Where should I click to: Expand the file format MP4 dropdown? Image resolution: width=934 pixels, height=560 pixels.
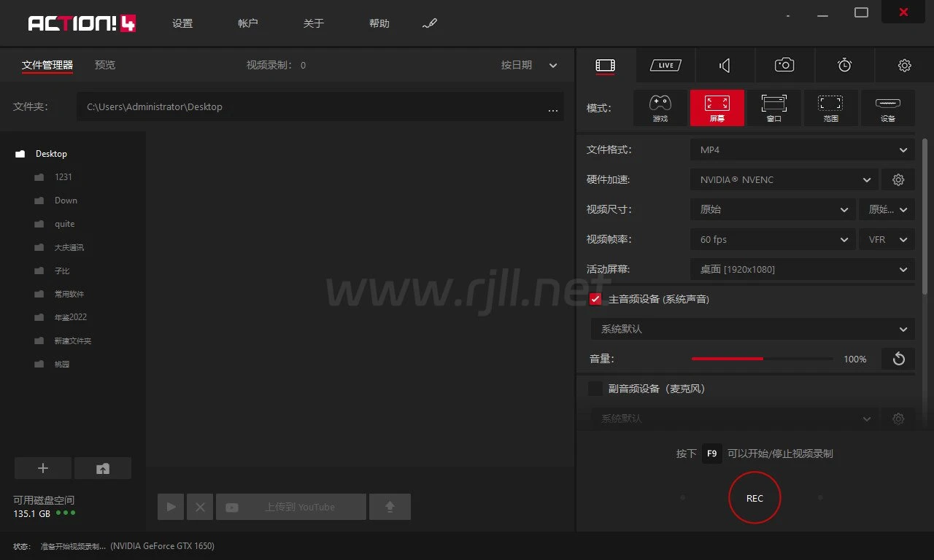[x=802, y=149]
